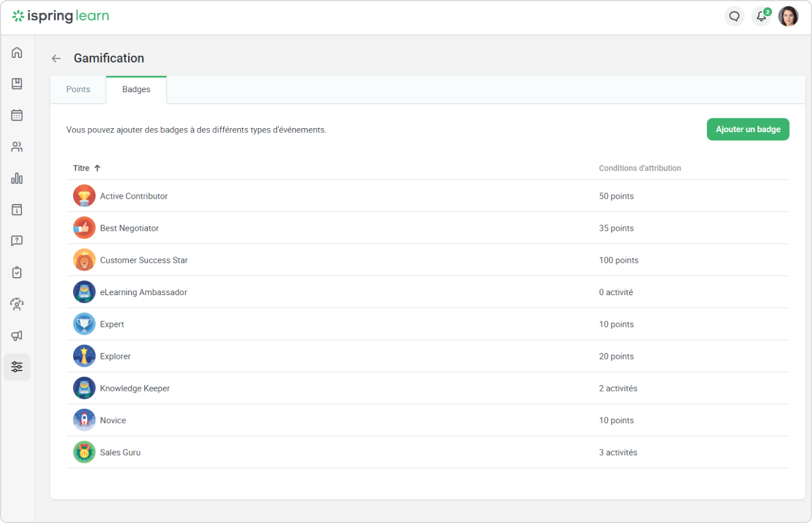Open the Home icon in sidebar

(x=17, y=53)
